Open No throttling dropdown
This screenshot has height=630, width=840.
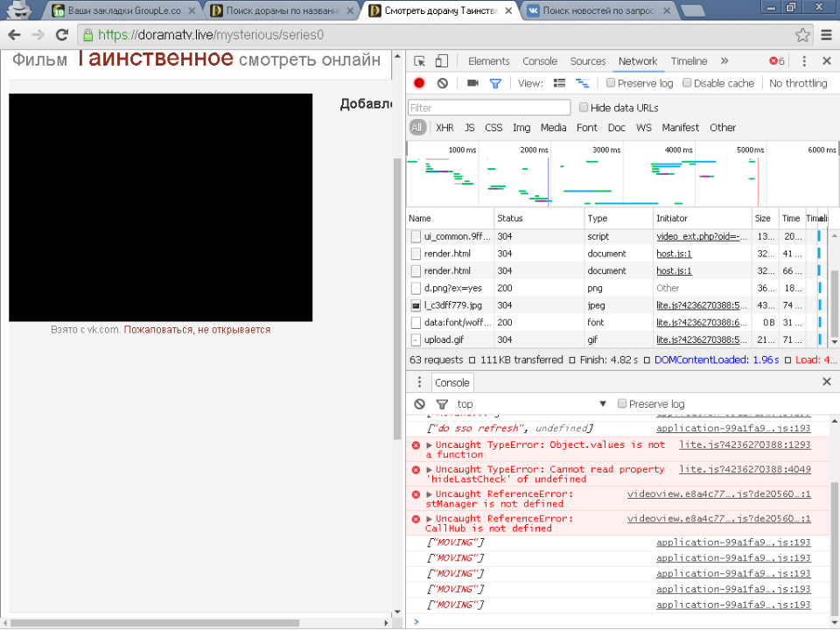point(798,83)
